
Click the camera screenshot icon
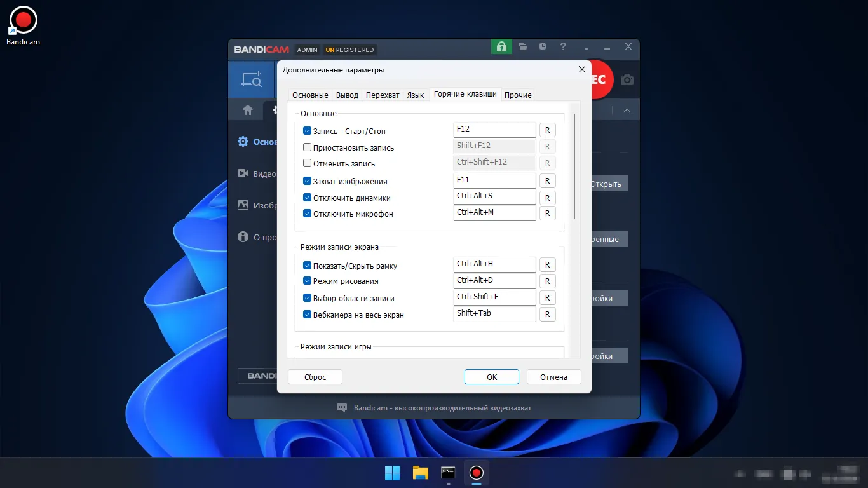627,79
